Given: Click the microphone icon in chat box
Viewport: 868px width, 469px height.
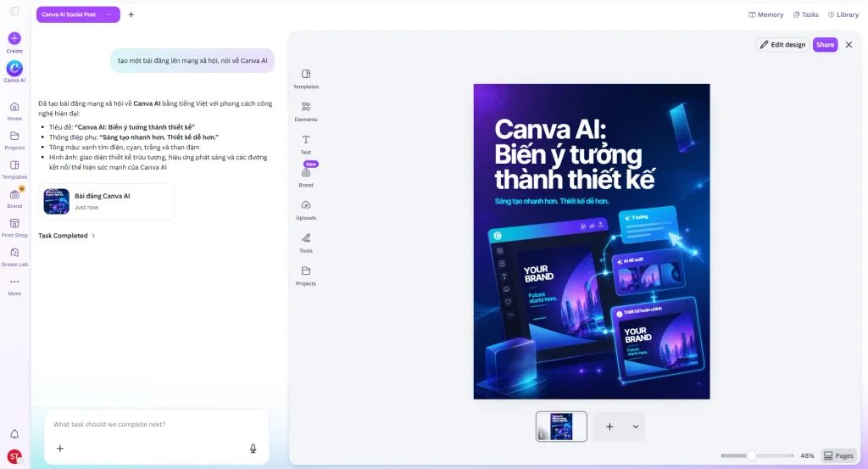Looking at the screenshot, I should [253, 449].
